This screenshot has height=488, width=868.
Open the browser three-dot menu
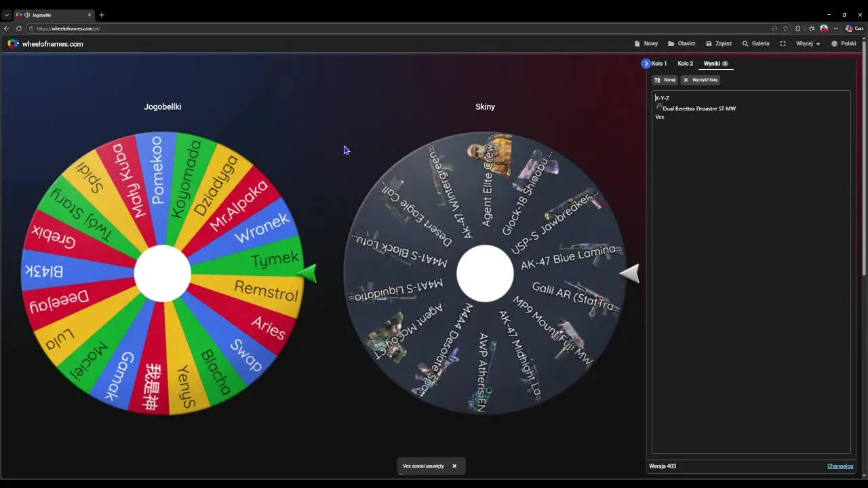[836, 28]
